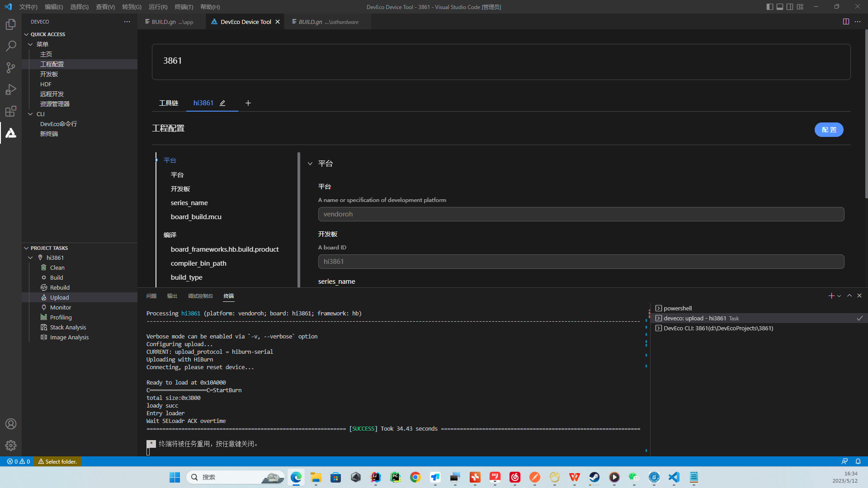The image size is (868, 488).
Task: Click the hi3861 edit pencil icon
Action: tap(223, 103)
